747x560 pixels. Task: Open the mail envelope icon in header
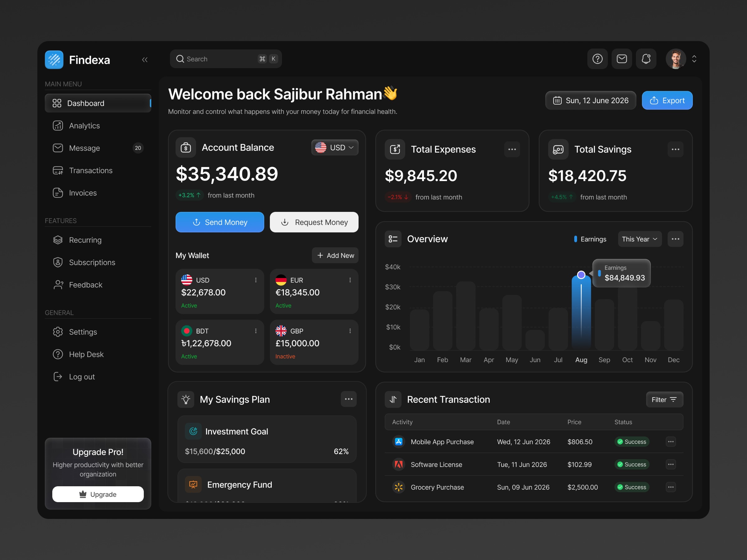tap(622, 59)
